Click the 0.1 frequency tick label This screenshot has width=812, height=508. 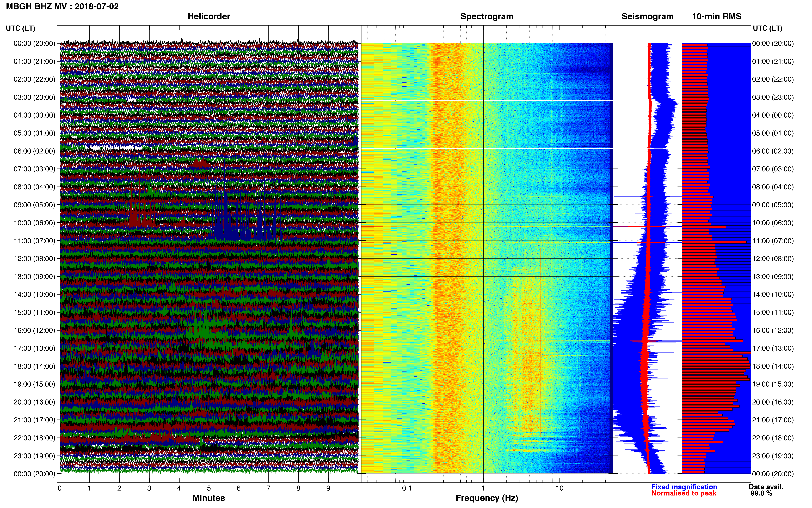(x=407, y=488)
